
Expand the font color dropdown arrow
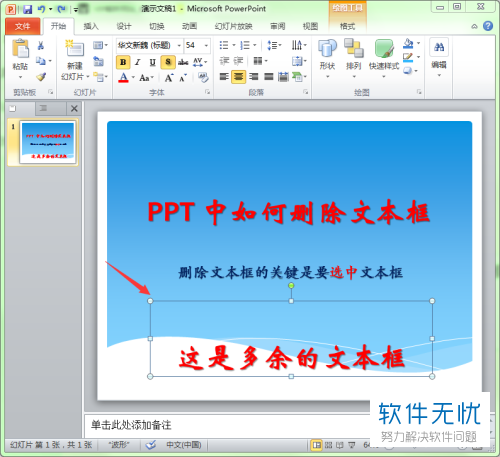(133, 78)
